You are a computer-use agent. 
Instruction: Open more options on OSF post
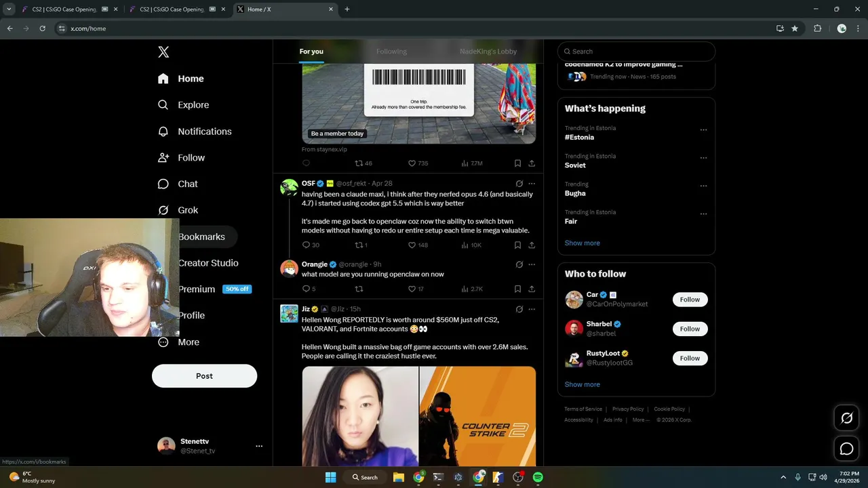[x=532, y=184]
